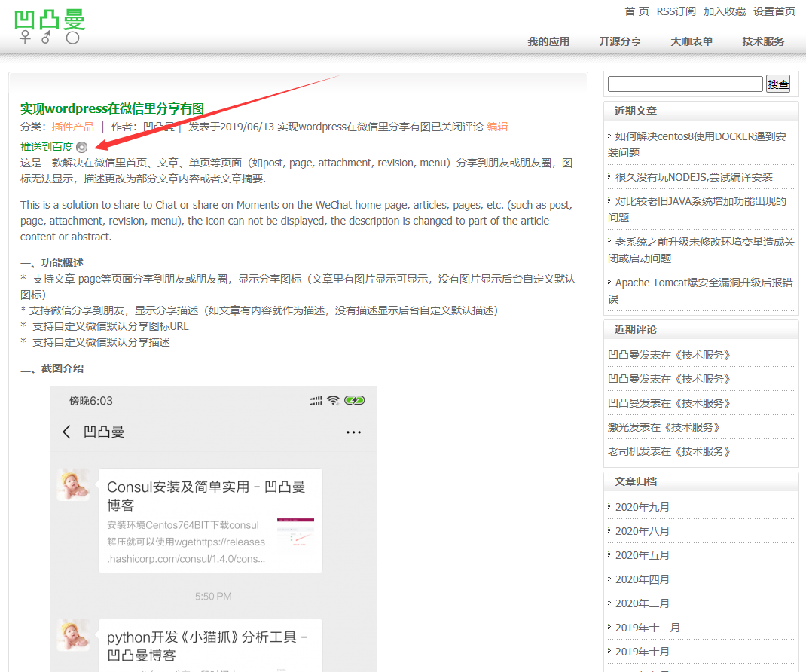Click the 凹凸曼 site logo
The height and width of the screenshot is (672, 806).
click(50, 26)
